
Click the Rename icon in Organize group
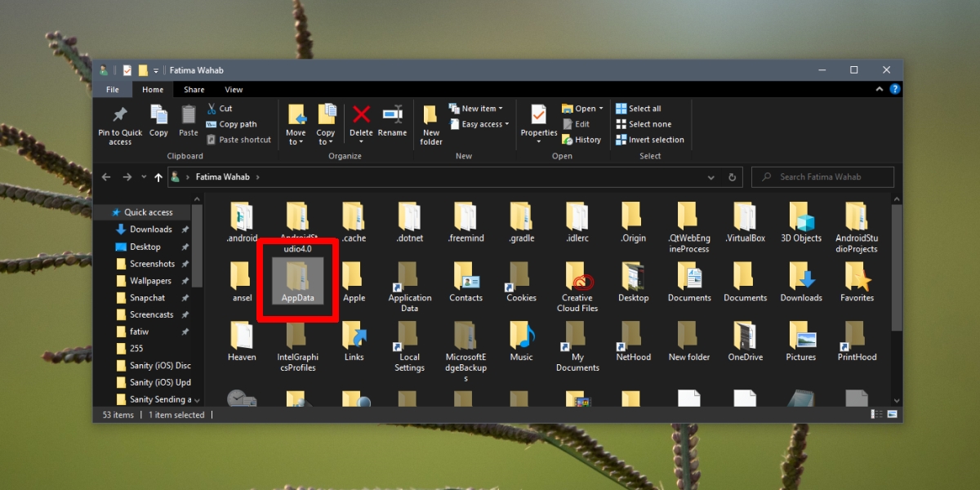(392, 114)
